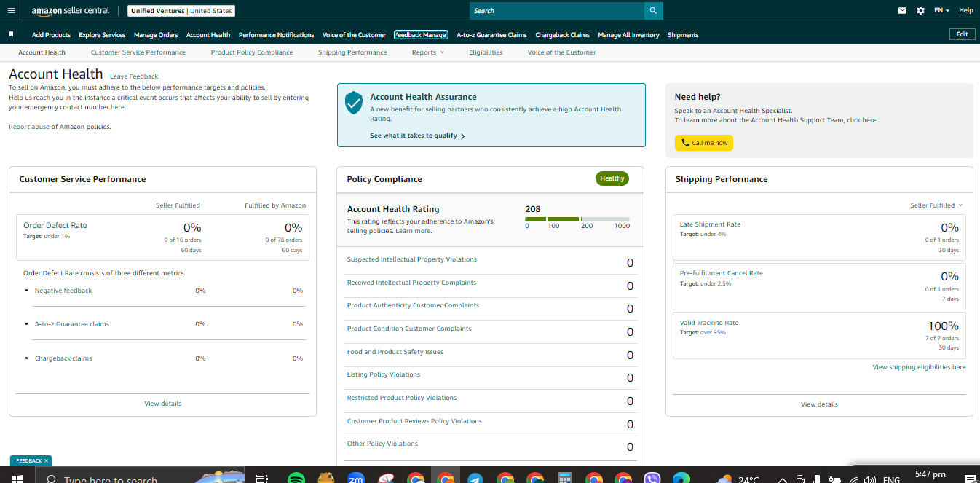The image size is (980, 483).
Task: Click the Account Health Rating progress bar
Action: tap(577, 219)
